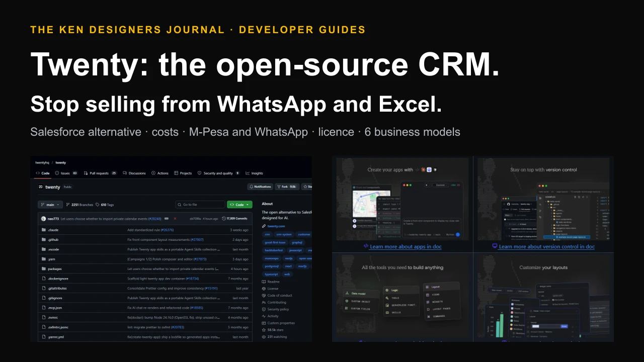Open the Projects tab
This screenshot has width=644, height=362.
[x=183, y=173]
